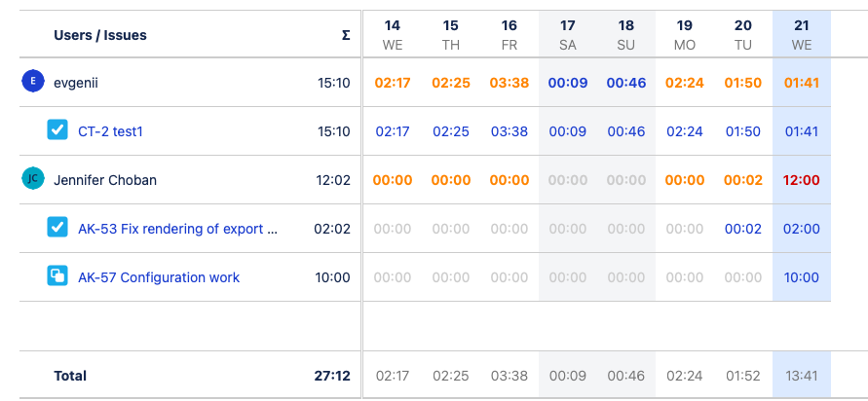
Task: Open AK-53 Fix rendering of export issue
Action: point(177,229)
